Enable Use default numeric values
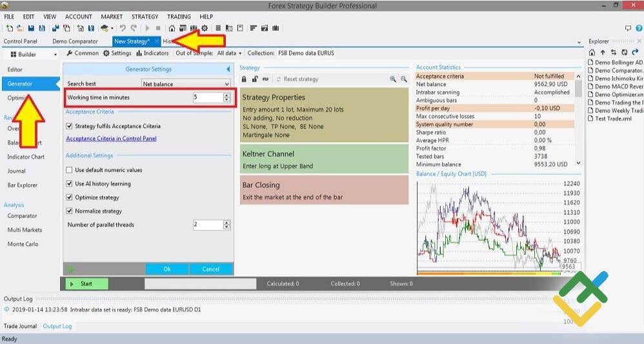The image size is (644, 344). [70, 170]
